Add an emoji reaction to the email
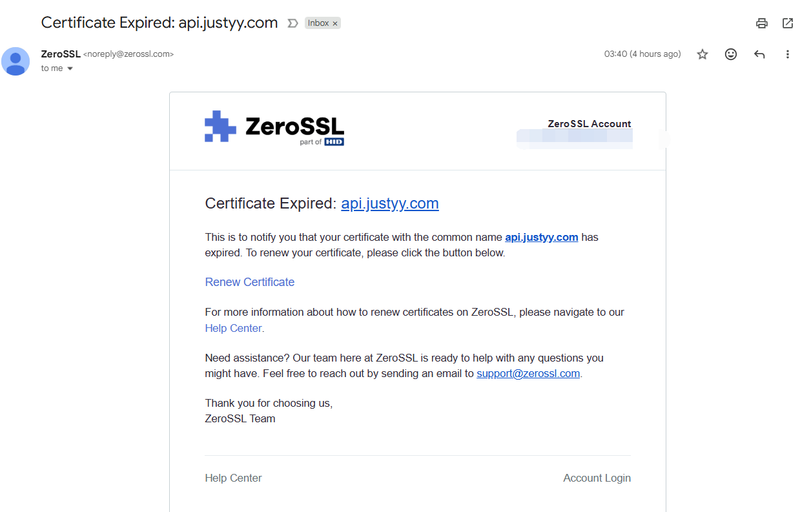This screenshot has height=512, width=800. [x=731, y=54]
